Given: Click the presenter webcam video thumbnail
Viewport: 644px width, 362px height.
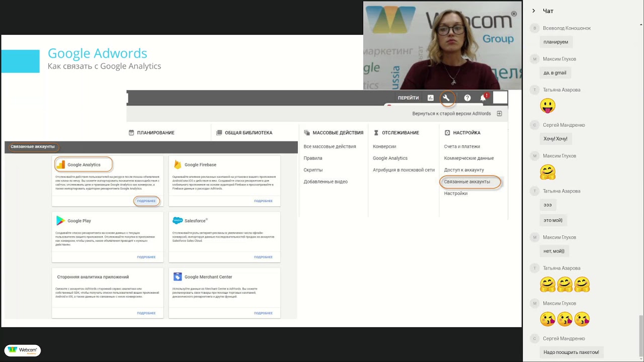Looking at the screenshot, I should click(442, 46).
